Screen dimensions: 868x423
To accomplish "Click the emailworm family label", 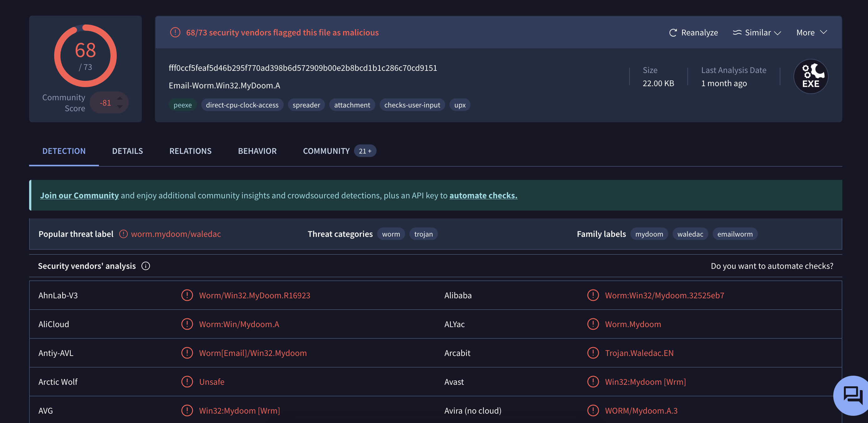I will (x=735, y=234).
